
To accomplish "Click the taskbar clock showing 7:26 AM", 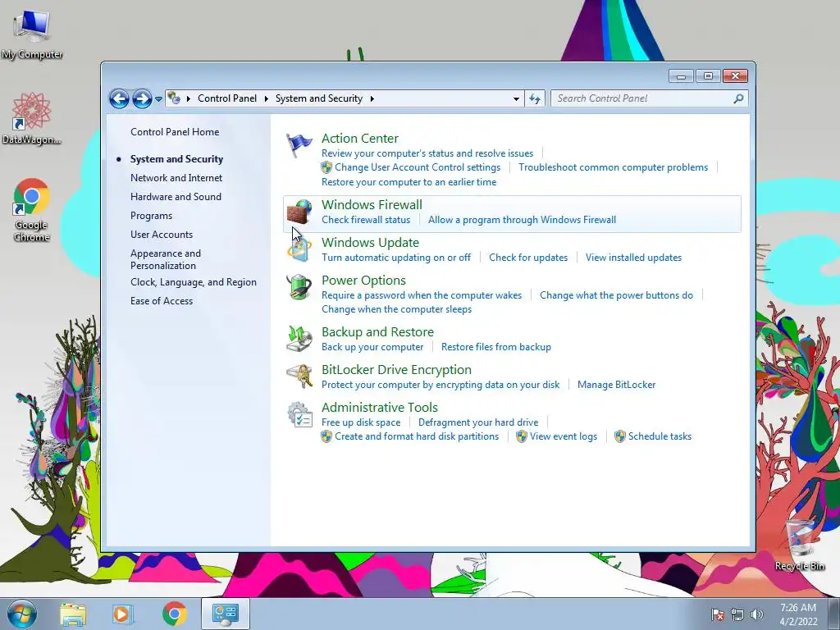I will pos(798,614).
